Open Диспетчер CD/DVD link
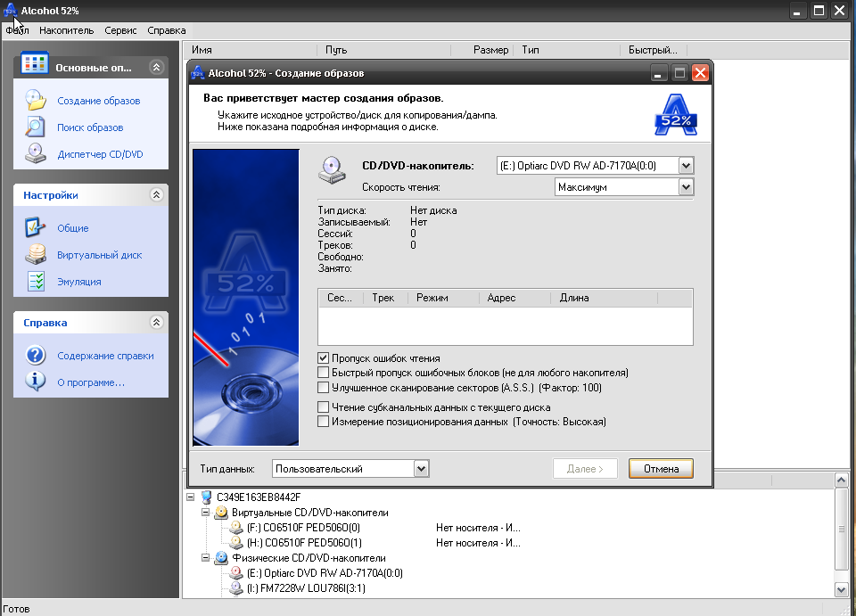This screenshot has height=616, width=856. pos(100,154)
